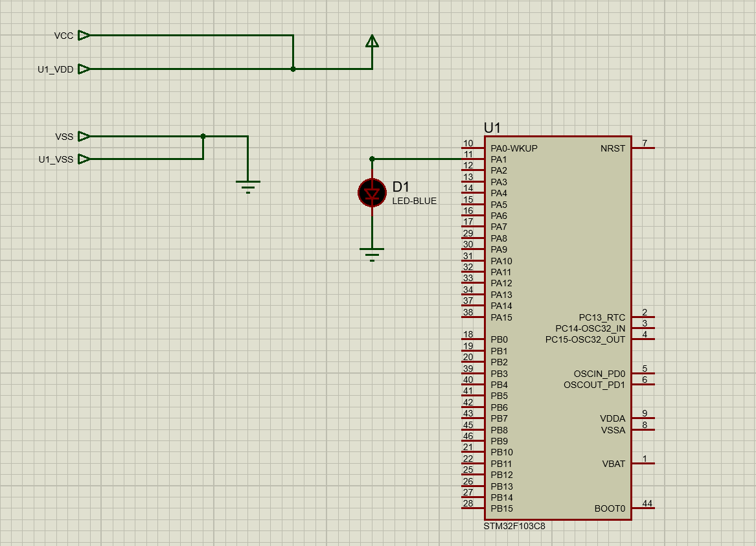Screen dimensions: 756x546
Task: Click the VSS terminal arrow
Action: [84, 136]
